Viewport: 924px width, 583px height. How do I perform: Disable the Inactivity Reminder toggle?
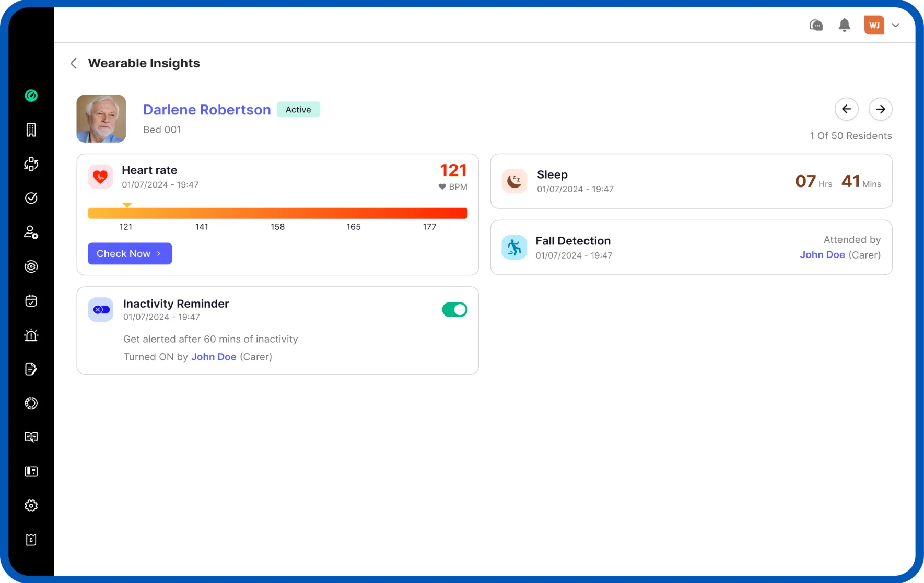pos(454,310)
